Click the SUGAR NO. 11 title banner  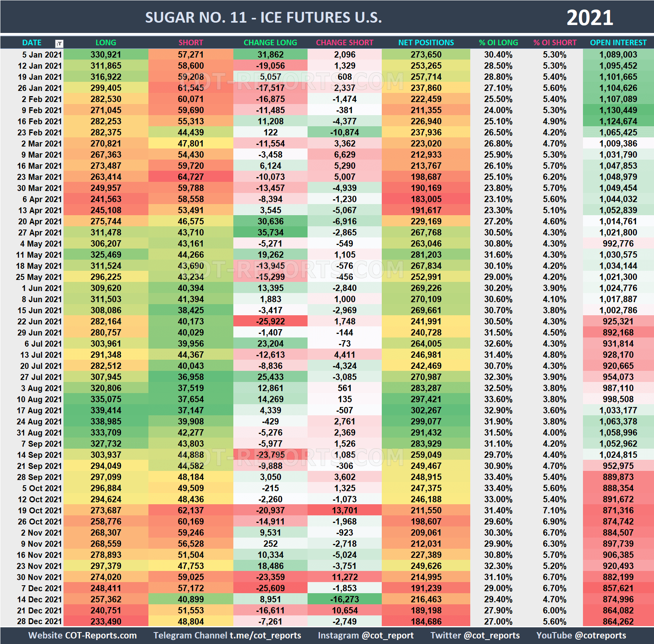pyautogui.click(x=264, y=17)
